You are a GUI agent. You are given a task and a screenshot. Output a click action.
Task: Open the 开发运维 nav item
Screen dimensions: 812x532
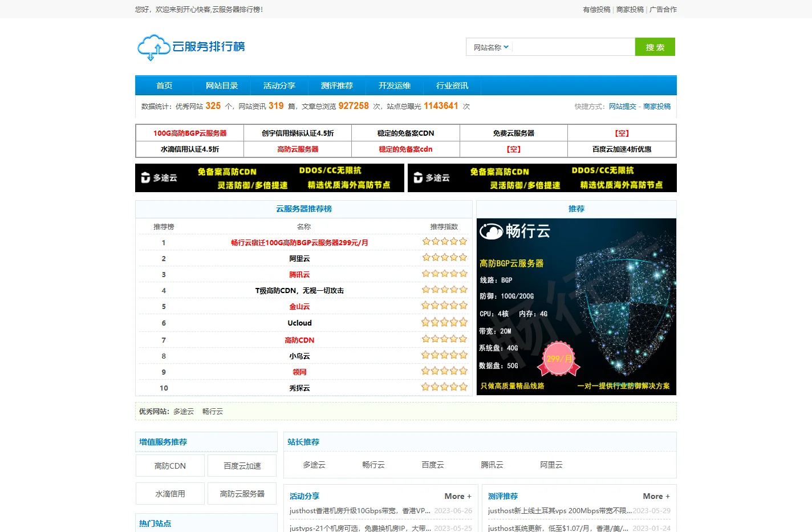[395, 86]
